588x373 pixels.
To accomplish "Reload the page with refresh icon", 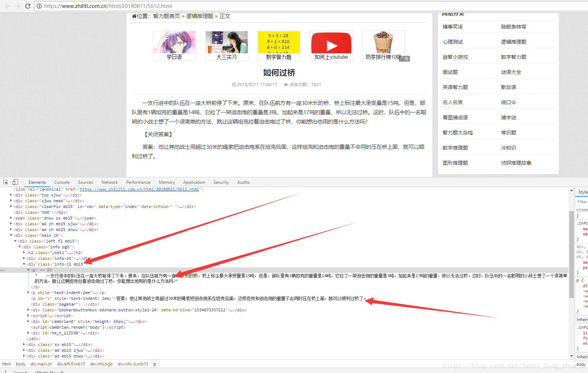I will click(x=27, y=6).
